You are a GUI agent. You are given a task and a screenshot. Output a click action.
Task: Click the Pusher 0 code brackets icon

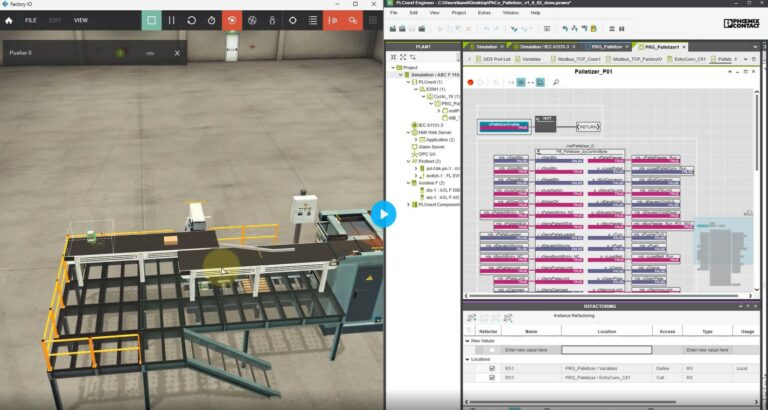click(150, 53)
